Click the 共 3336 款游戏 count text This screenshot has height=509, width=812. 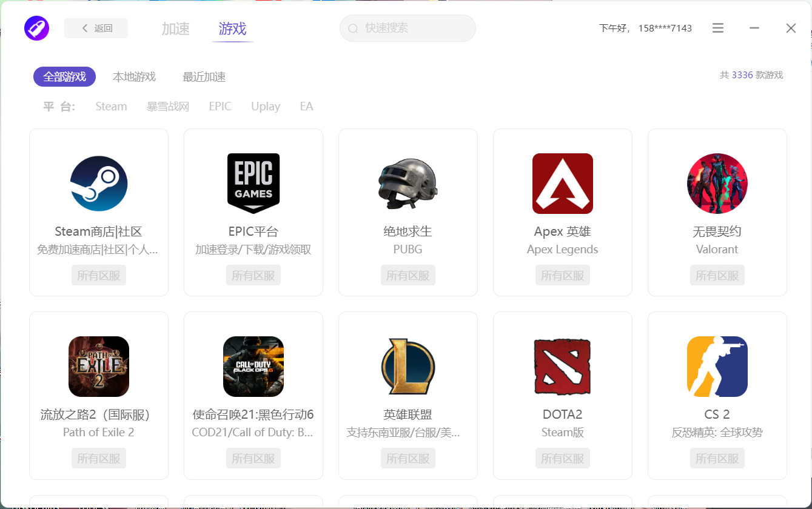point(751,75)
